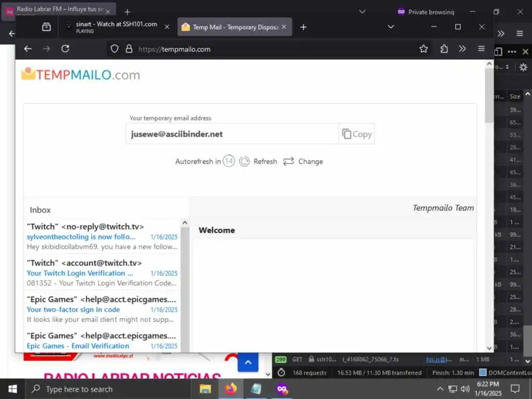Image resolution: width=532 pixels, height=399 pixels.
Task: Go forward in Temp Mail window
Action: (46, 49)
